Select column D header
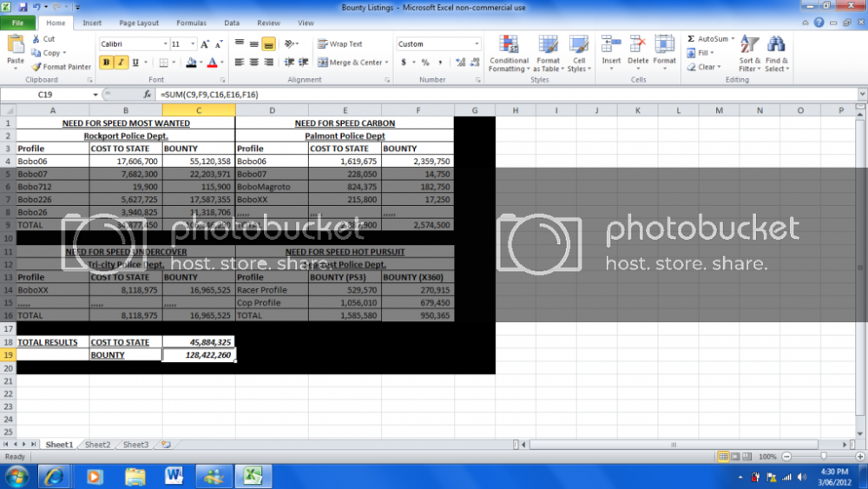The image size is (868, 489). (272, 110)
